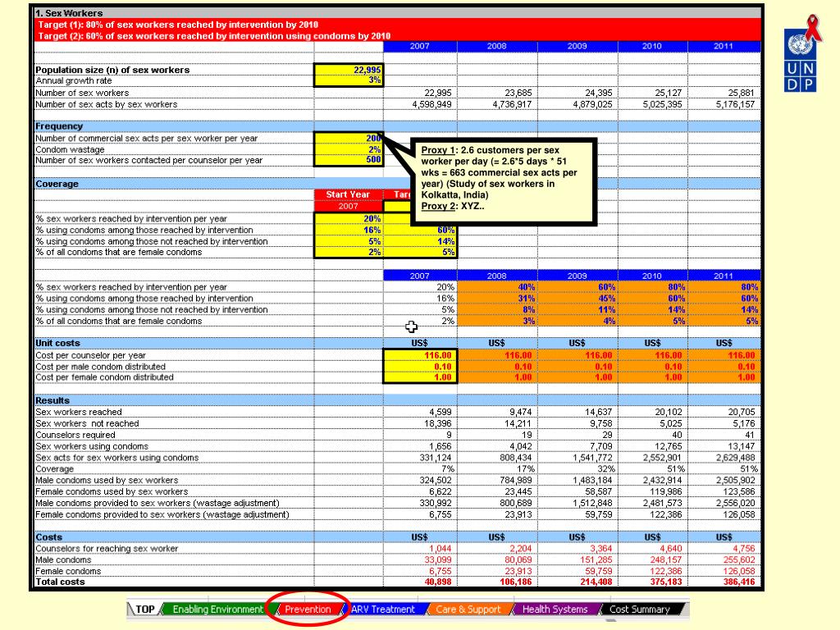Viewport: 840px width, 630px height.
Task: Click the 2007 counselors cost value 1,044
Action: click(441, 549)
